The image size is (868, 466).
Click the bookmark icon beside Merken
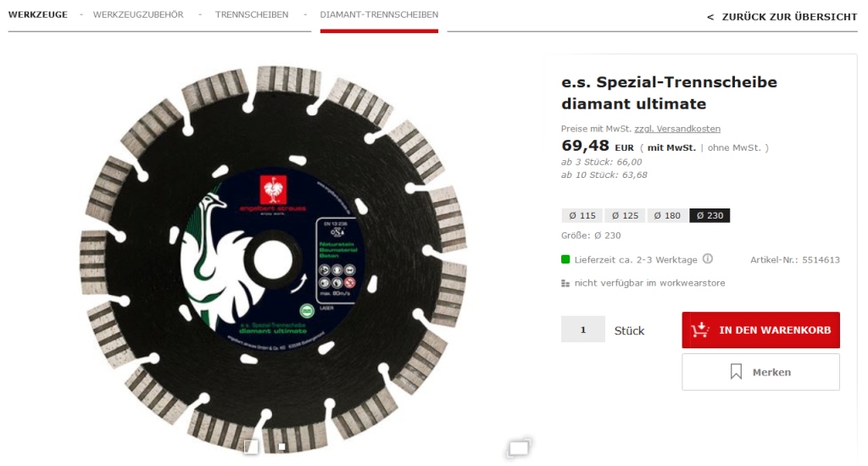736,372
